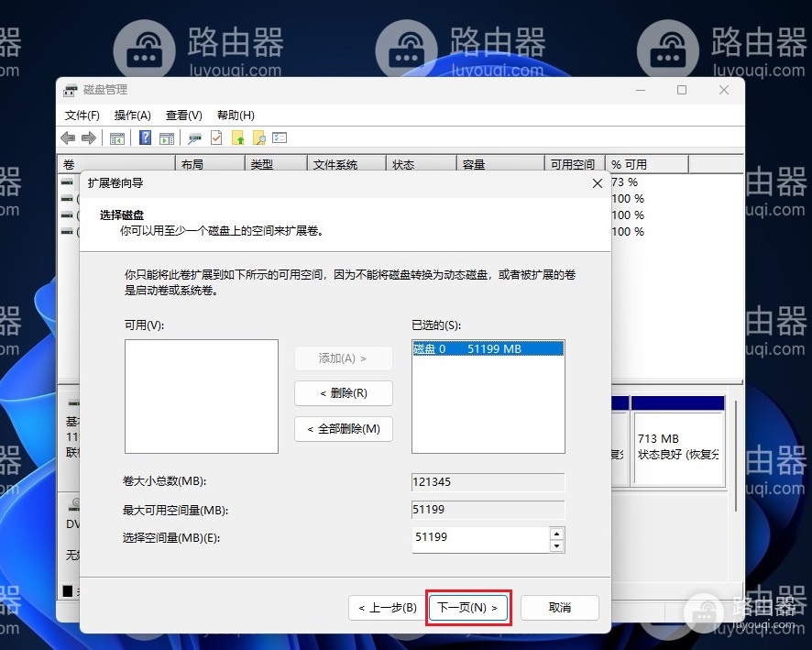This screenshot has height=650, width=812.
Task: Click the 删除(R) button
Action: pos(344,393)
